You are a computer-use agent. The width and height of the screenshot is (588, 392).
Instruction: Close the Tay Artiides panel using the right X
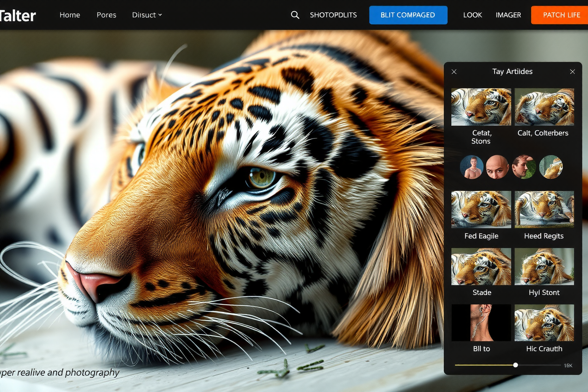click(572, 72)
